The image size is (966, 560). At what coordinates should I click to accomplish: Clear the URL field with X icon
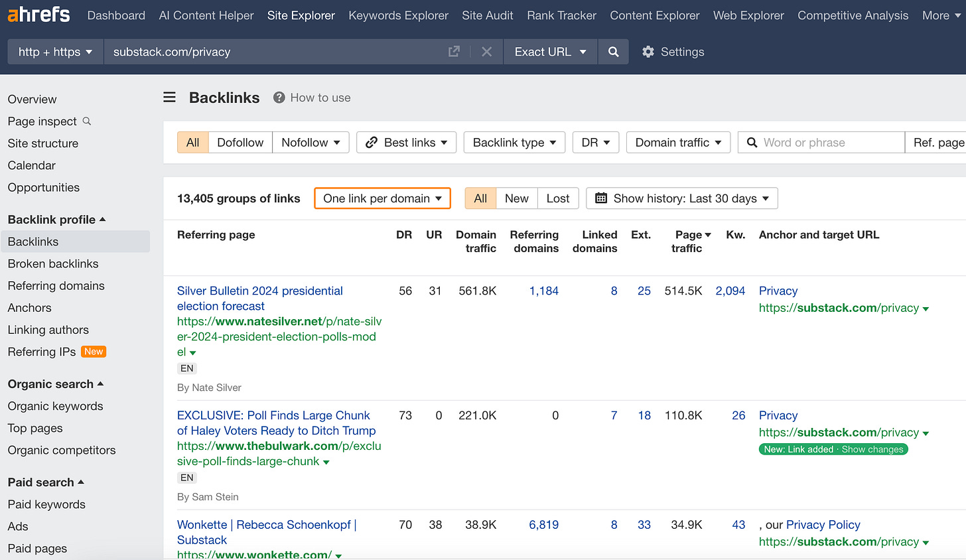click(x=486, y=52)
